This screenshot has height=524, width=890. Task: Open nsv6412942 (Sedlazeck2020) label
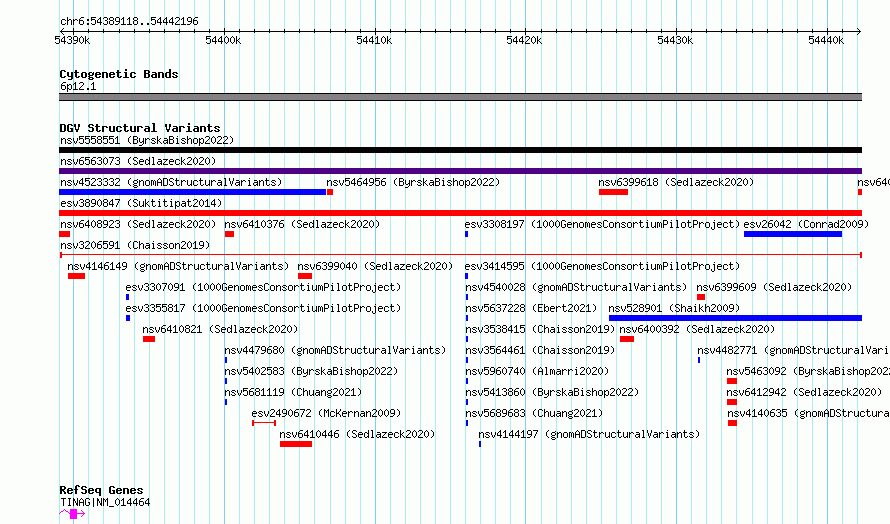[x=804, y=392]
